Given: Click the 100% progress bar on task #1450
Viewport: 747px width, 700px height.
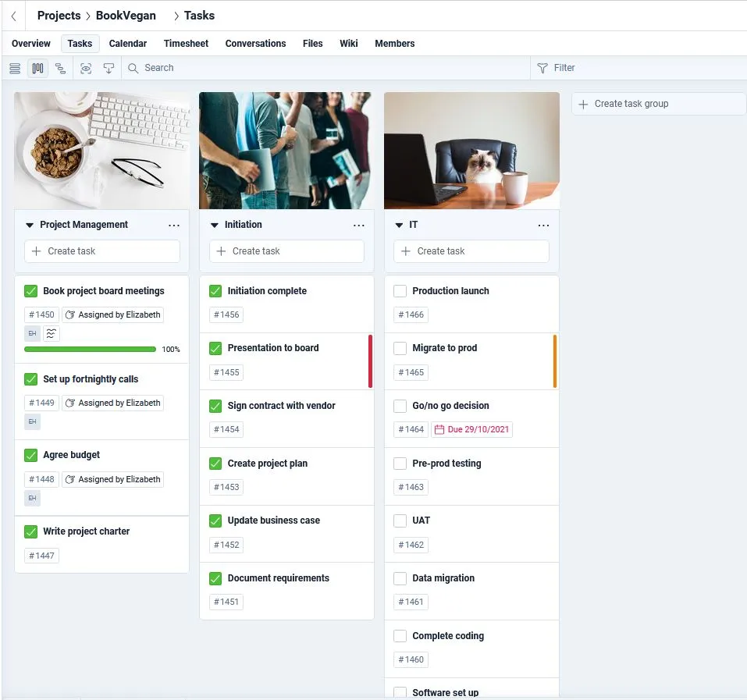Looking at the screenshot, I should pos(90,349).
